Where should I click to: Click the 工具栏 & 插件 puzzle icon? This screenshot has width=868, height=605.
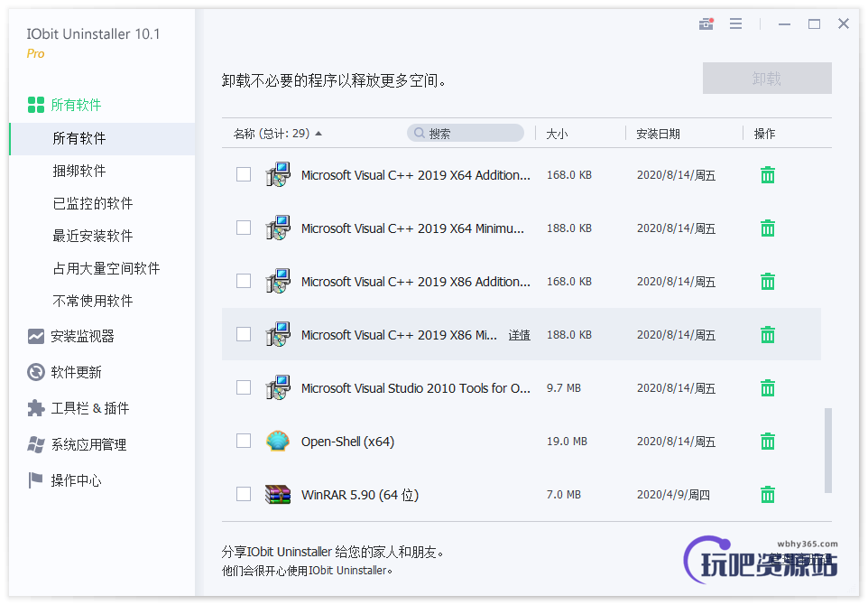click(36, 408)
